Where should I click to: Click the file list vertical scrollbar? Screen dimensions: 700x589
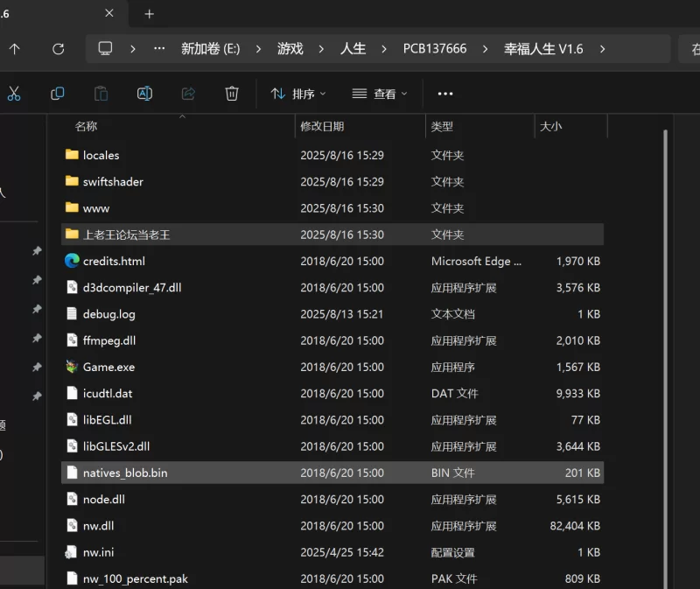[x=665, y=359]
